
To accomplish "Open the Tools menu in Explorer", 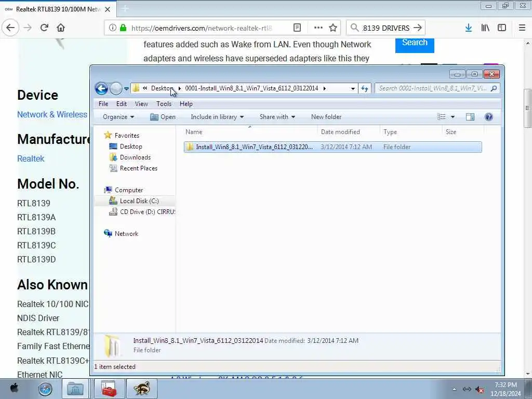I will pyautogui.click(x=164, y=104).
